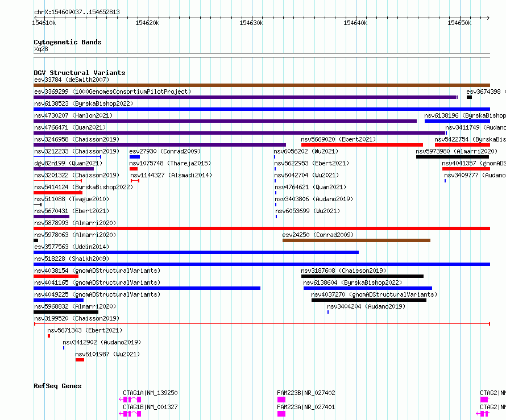Click nsv5878993 (Almarri2020) label
This screenshot has height=420, width=506.
click(75, 223)
